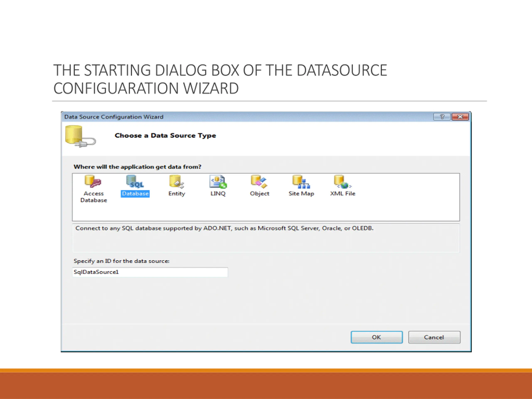This screenshot has width=532, height=399.
Task: Click the Entity label text
Action: click(x=177, y=194)
